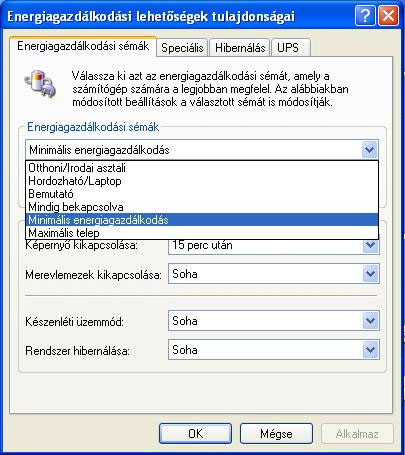
Task: Select the Bemutató power scheme
Action: (x=202, y=194)
